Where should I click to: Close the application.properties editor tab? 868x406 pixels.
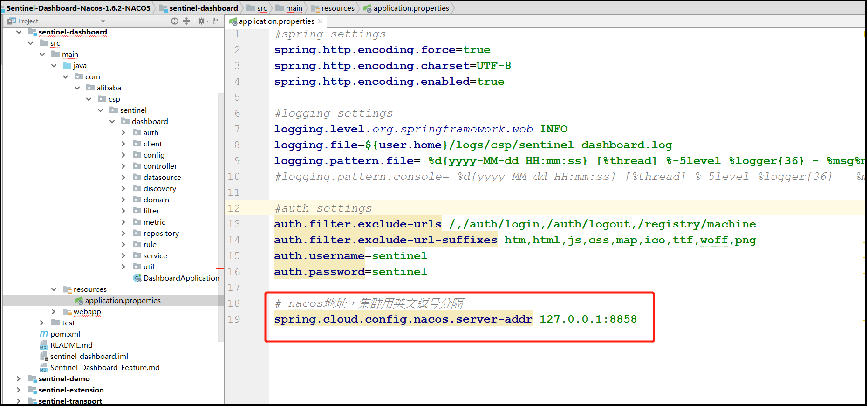[x=320, y=21]
